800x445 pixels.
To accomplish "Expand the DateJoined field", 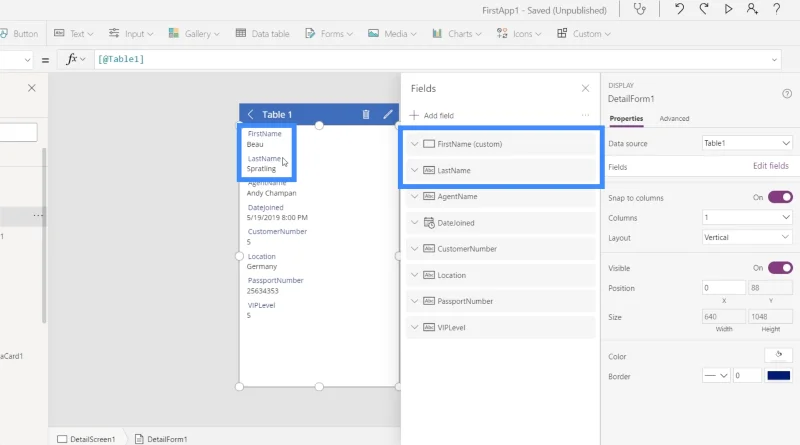I will [x=414, y=222].
